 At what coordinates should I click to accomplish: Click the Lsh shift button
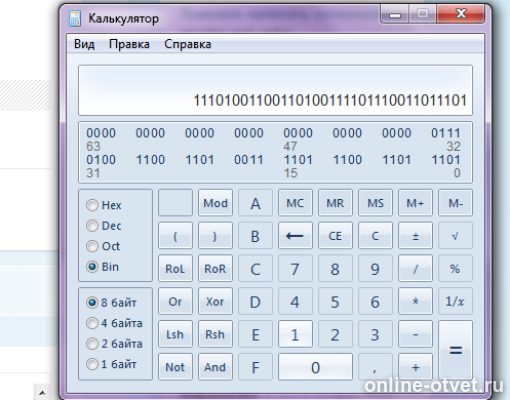pos(175,334)
